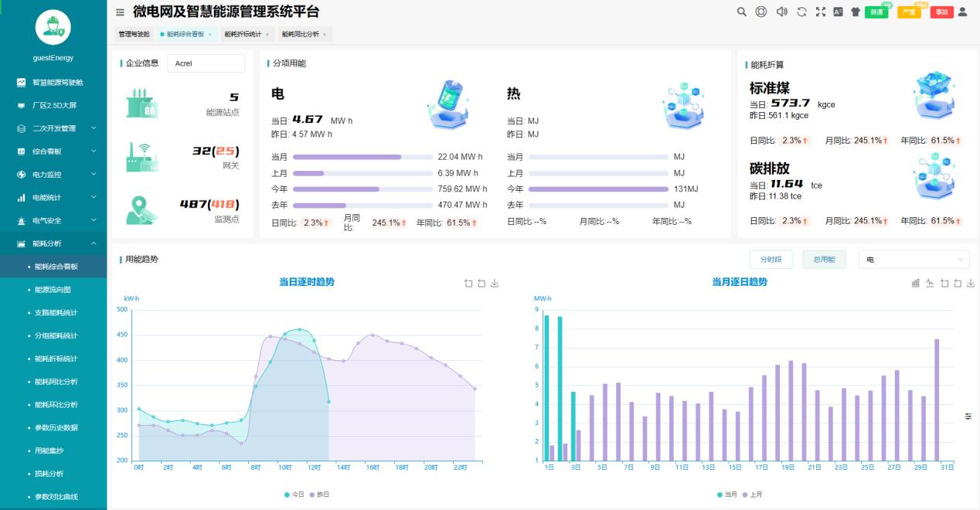Expand the 综合看板 menu

pyautogui.click(x=53, y=151)
